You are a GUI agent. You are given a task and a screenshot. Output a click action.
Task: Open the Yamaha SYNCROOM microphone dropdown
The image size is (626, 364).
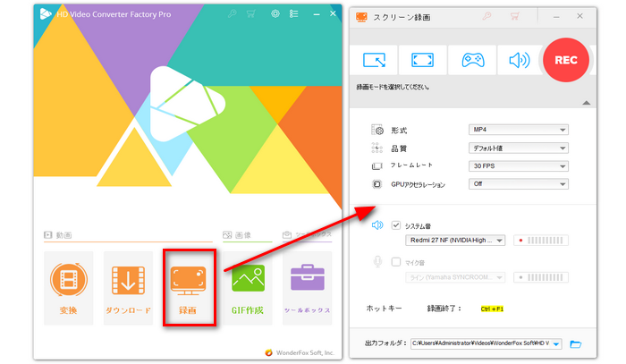[455, 277]
